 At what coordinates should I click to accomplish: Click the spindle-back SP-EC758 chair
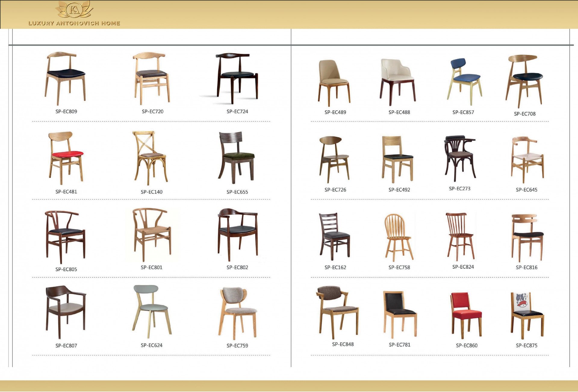click(398, 237)
